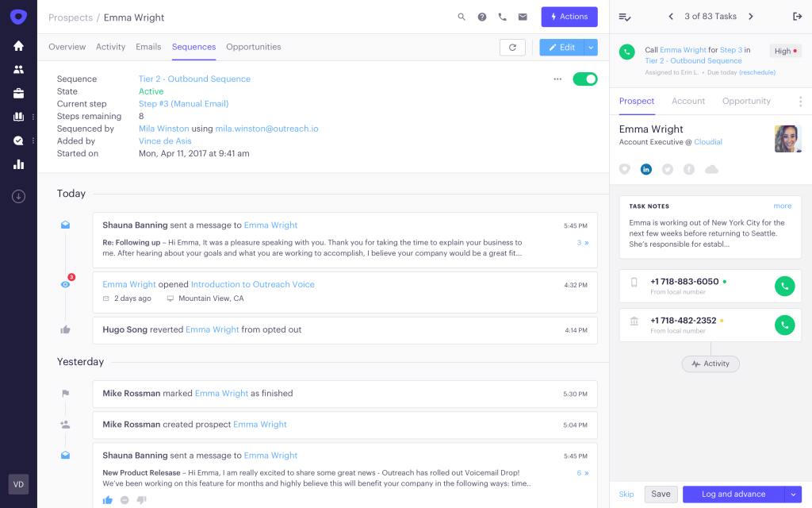This screenshot has height=508, width=812.
Task: Open the sequence more options ellipsis
Action: click(557, 79)
